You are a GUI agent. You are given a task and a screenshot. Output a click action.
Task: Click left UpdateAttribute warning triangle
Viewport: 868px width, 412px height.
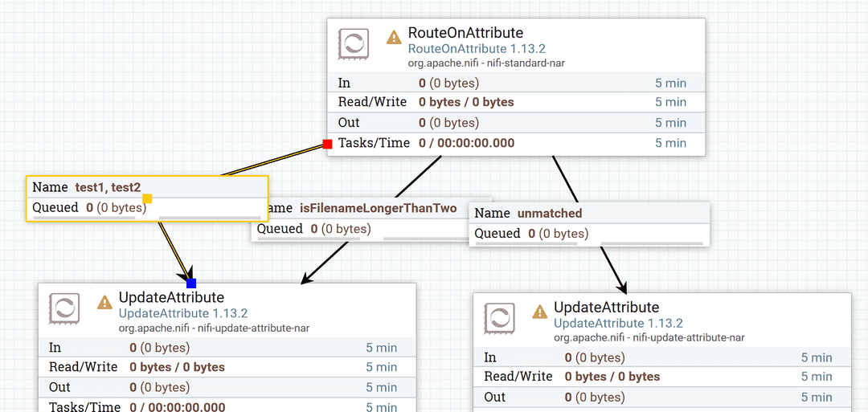coord(104,302)
